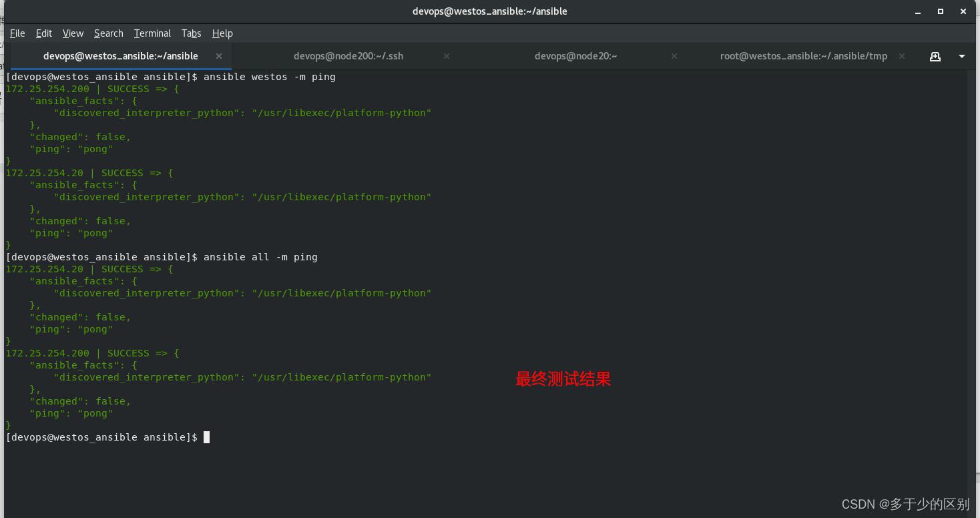
Task: Switch to root@westos_ansible:~/.ansible/tmp tab
Action: 804,56
